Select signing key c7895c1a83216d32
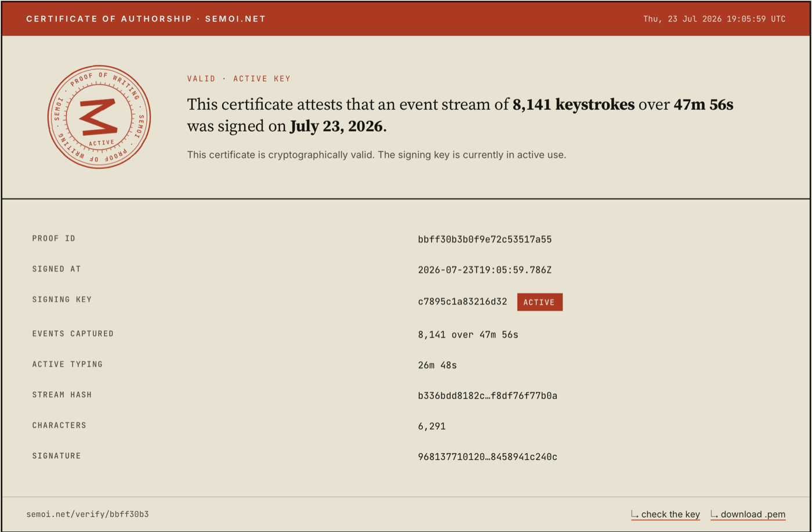The height and width of the screenshot is (532, 812). [463, 302]
